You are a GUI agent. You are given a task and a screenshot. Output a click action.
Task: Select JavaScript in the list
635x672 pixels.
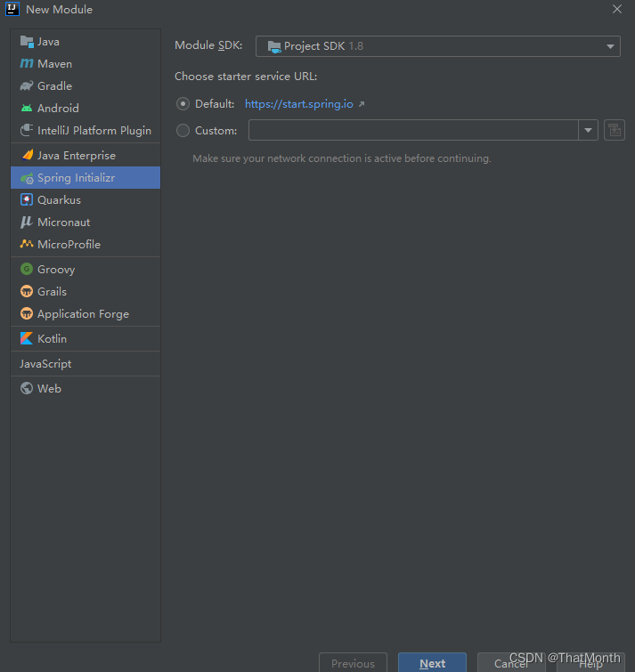85,363
